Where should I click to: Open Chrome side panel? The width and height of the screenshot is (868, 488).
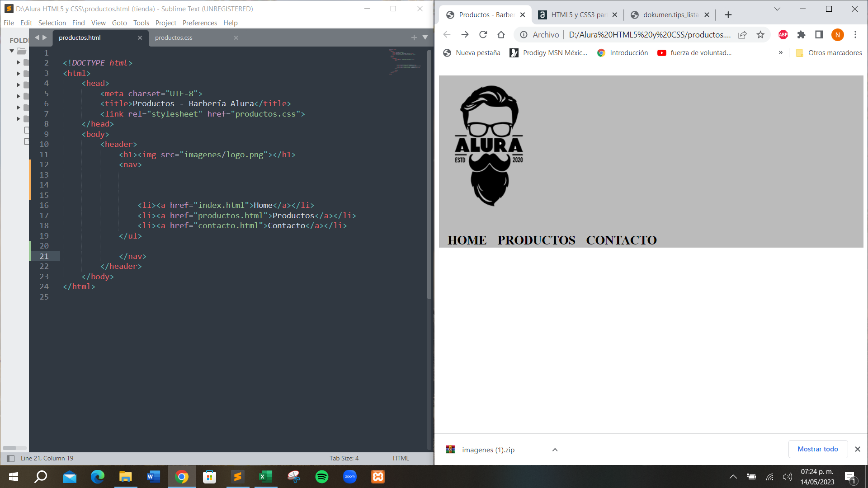[x=819, y=35]
